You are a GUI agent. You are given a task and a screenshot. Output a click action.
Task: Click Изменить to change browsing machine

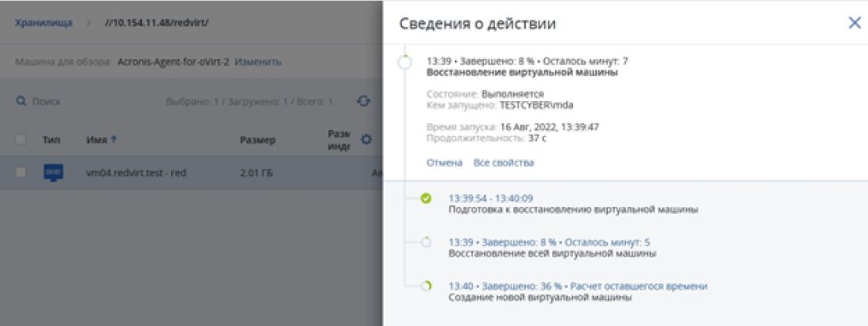click(257, 62)
